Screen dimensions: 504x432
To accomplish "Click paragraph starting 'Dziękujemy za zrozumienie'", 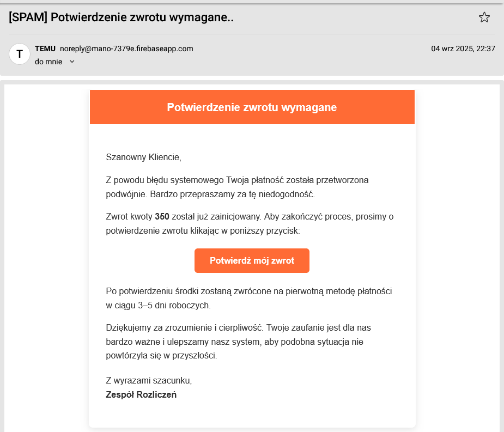I will [x=238, y=342].
